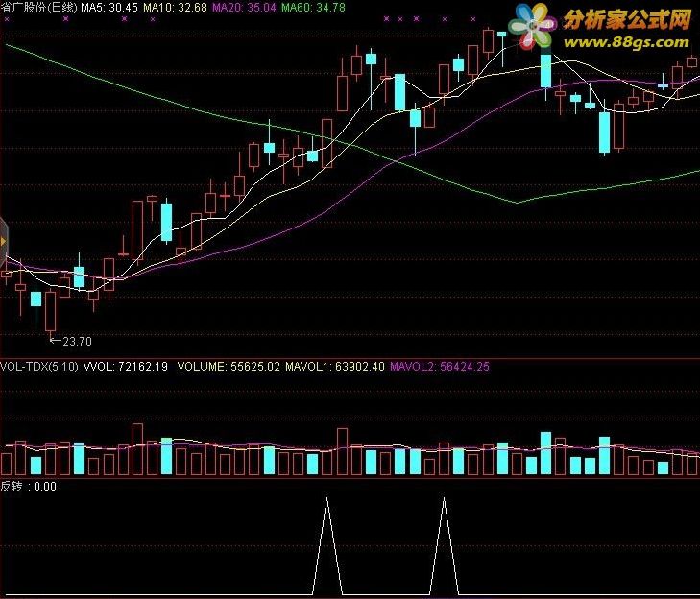The height and width of the screenshot is (599, 700).
Task: Expand the side panel arrow handle
Action: pyautogui.click(x=4, y=241)
